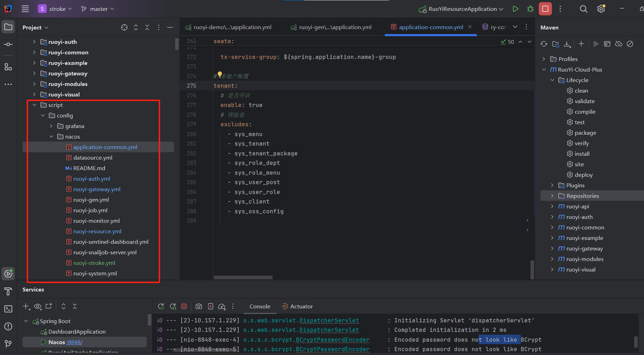Open Services tool window sidebar icon
Screen dimensions: 644x355
click(8, 274)
